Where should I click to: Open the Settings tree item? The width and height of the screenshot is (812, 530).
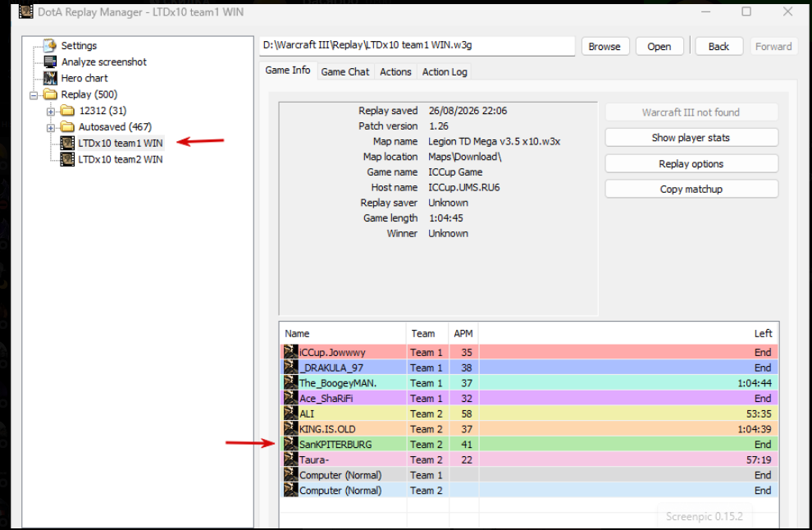coord(79,46)
